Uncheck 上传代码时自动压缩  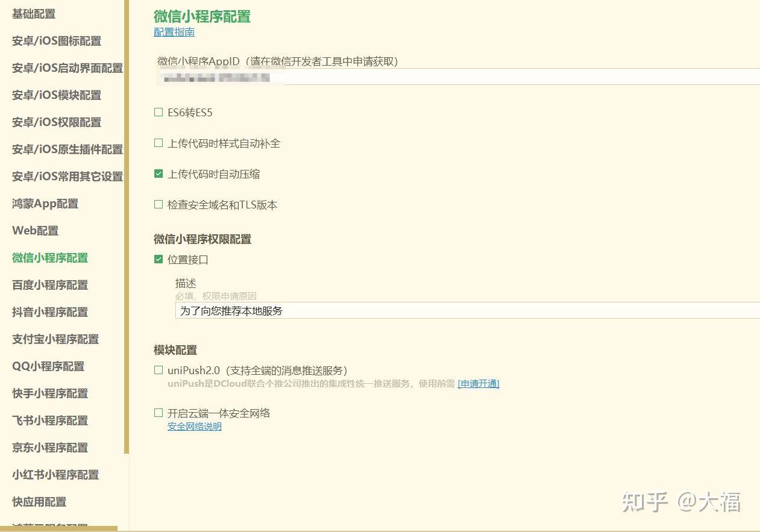tap(159, 174)
